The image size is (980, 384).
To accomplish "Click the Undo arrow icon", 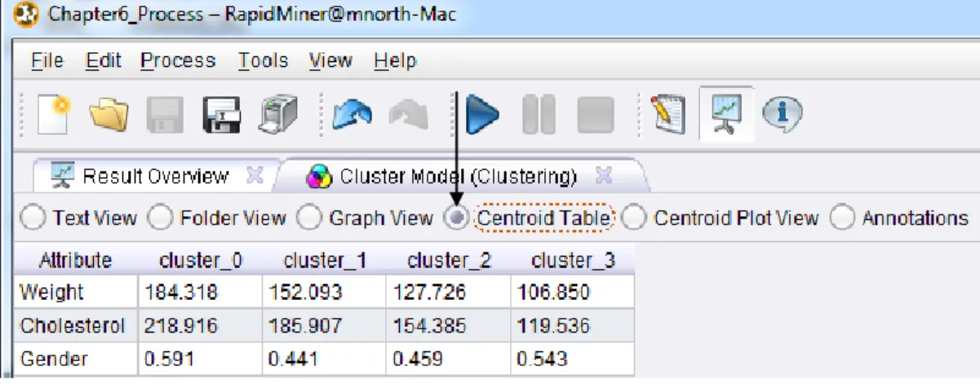I will [x=351, y=115].
